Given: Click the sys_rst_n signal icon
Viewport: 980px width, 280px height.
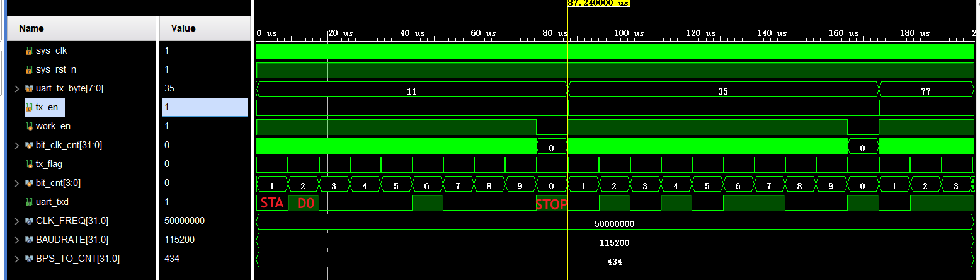Looking at the screenshot, I should pos(28,69).
